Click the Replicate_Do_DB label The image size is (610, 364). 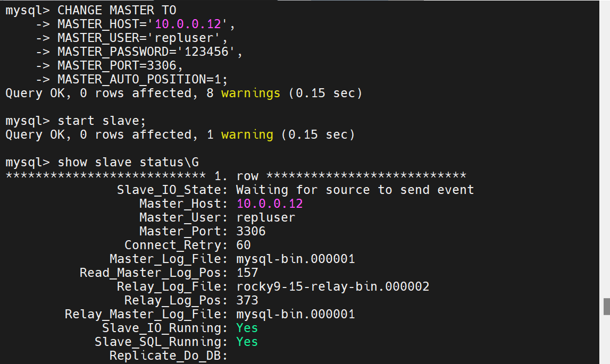pos(169,355)
